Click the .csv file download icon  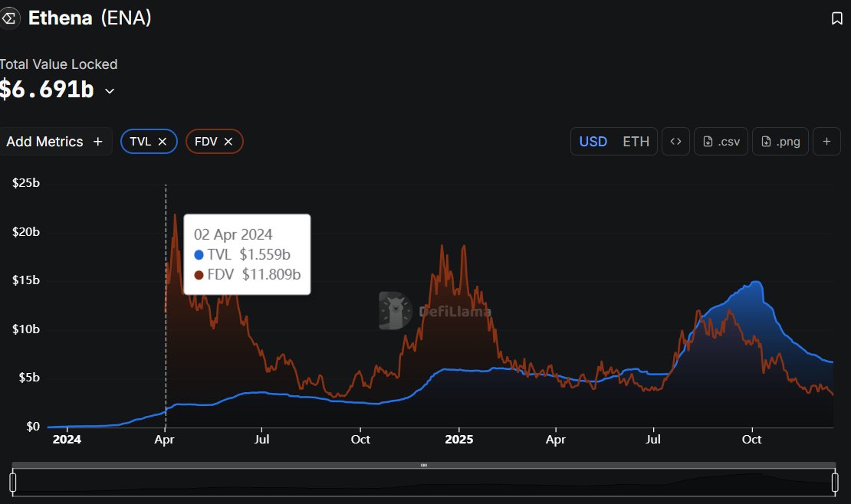pyautogui.click(x=706, y=141)
